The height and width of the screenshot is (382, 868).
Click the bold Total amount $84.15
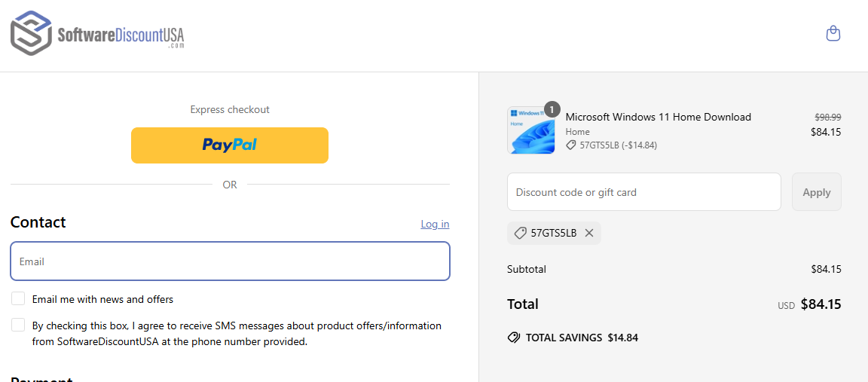[x=821, y=304]
